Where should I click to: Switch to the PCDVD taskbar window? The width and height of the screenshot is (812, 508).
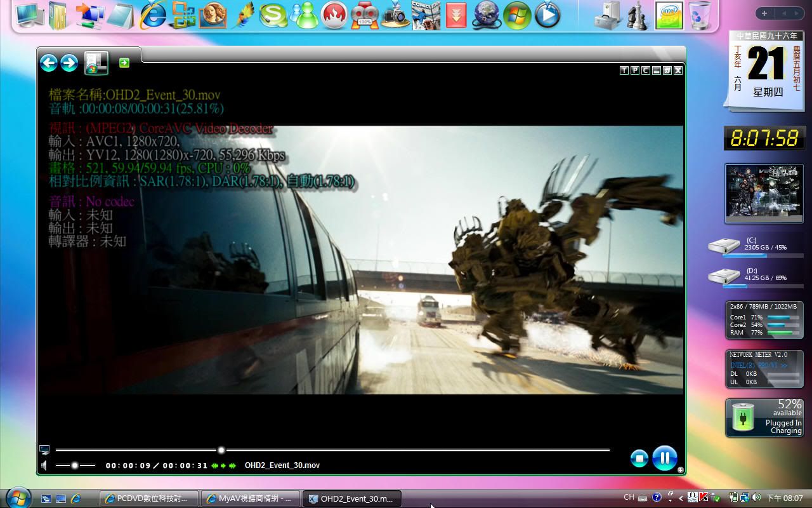coord(150,498)
